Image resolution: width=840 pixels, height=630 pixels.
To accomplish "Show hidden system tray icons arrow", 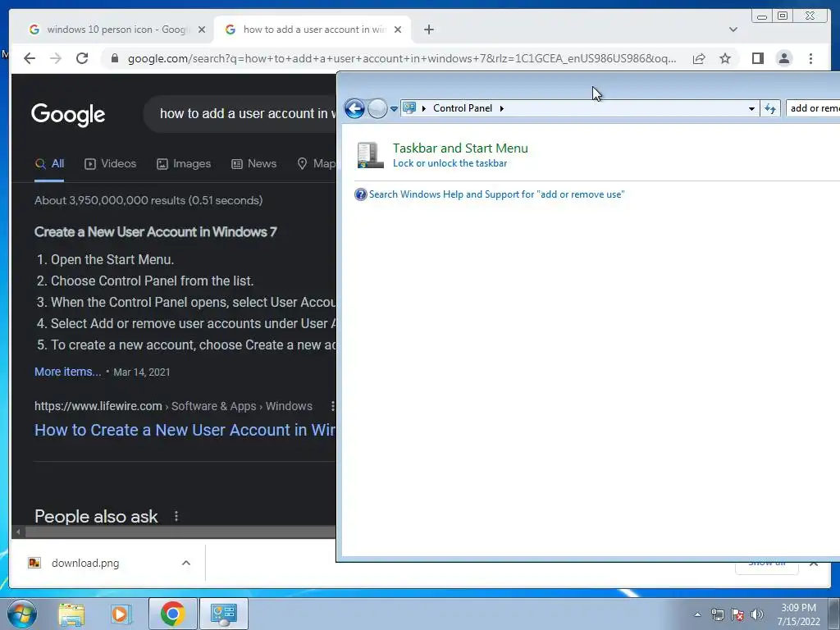I will tap(697, 614).
